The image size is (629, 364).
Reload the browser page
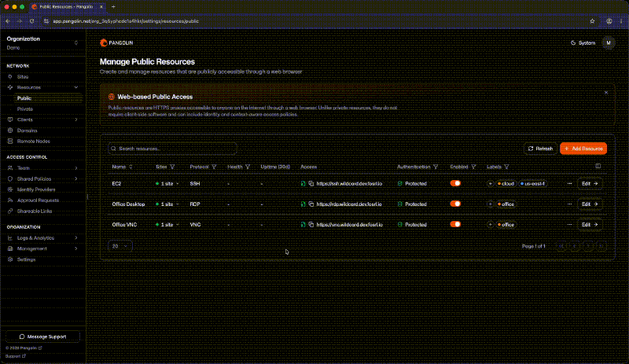click(x=32, y=21)
